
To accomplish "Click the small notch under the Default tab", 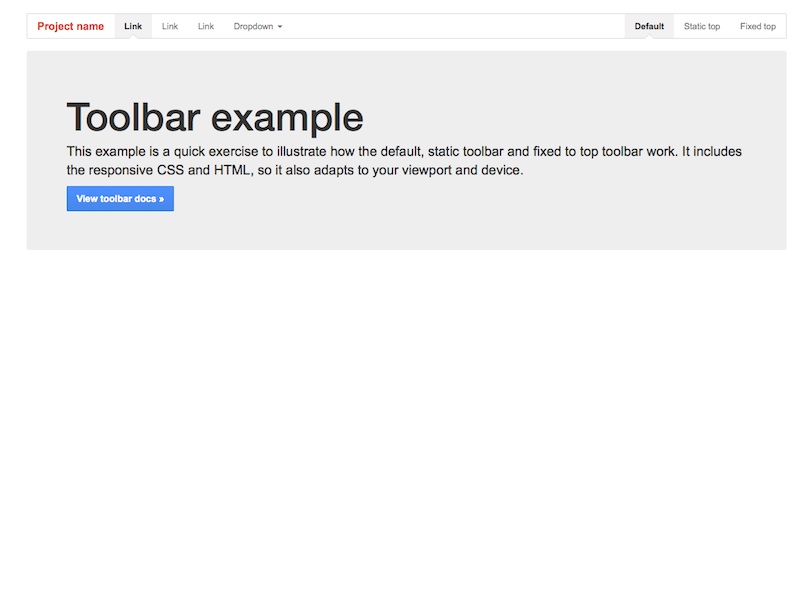I will click(649, 37).
